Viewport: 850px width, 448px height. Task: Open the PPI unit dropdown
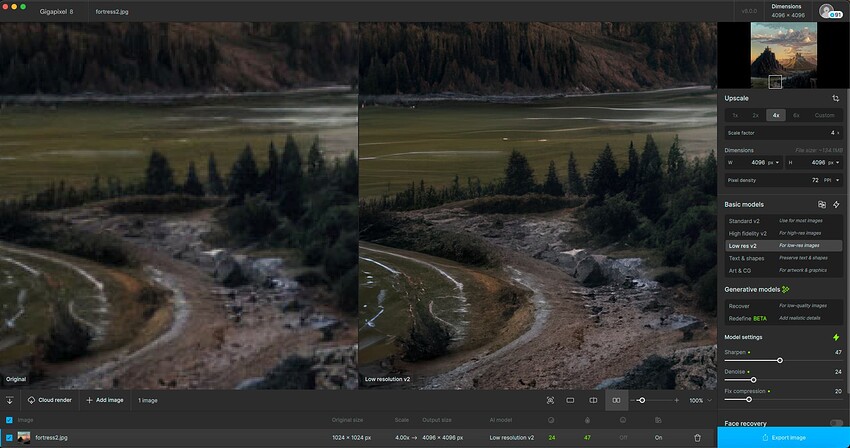[832, 180]
